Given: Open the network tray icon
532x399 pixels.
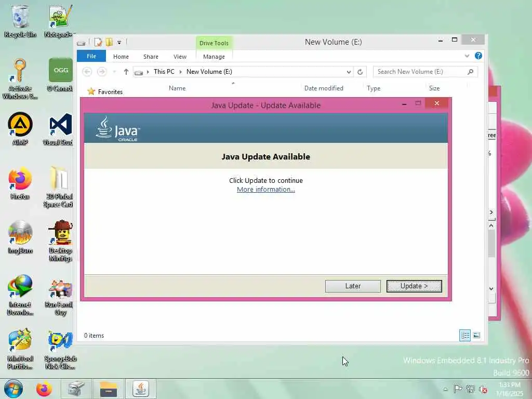Looking at the screenshot, I should (470, 389).
